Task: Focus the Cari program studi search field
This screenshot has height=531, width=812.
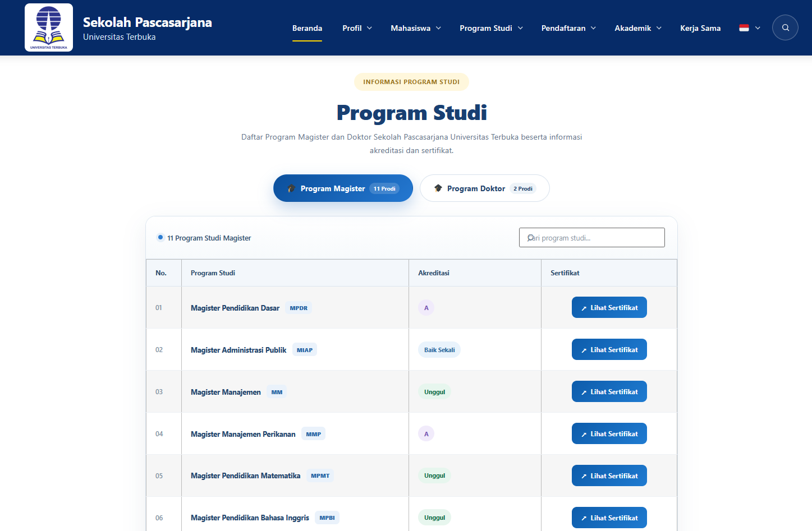Action: pos(592,238)
